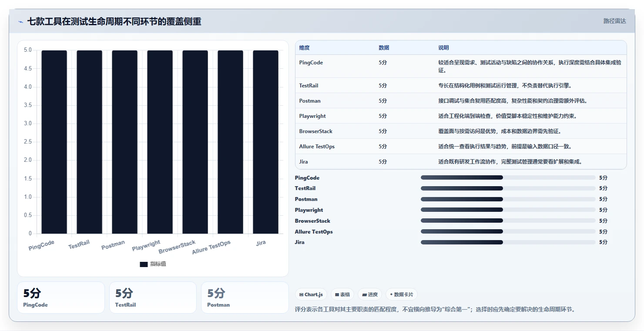Click the 2.5 y-axis tick value
The height and width of the screenshot is (331, 644).
pos(27,142)
